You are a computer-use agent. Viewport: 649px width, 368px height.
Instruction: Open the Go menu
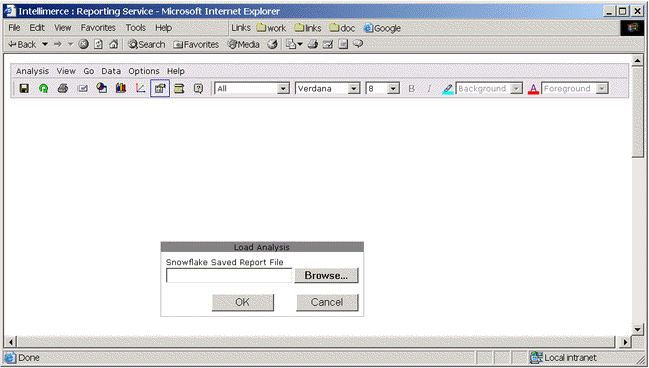click(89, 71)
